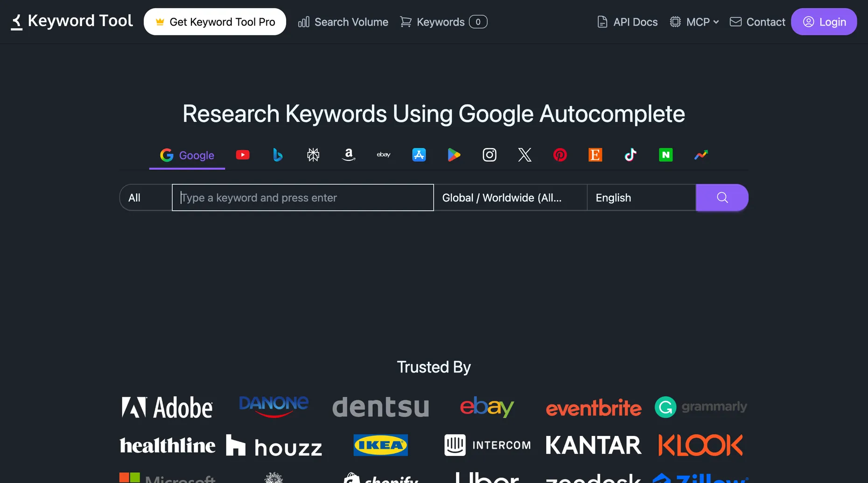The height and width of the screenshot is (483, 868).
Task: Switch to the Amazon keyword tab
Action: click(349, 155)
